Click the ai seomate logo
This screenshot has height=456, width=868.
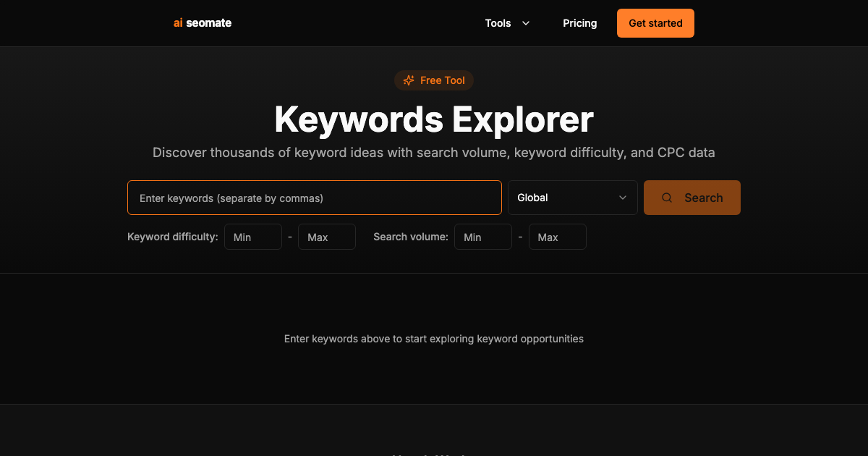[x=203, y=23]
